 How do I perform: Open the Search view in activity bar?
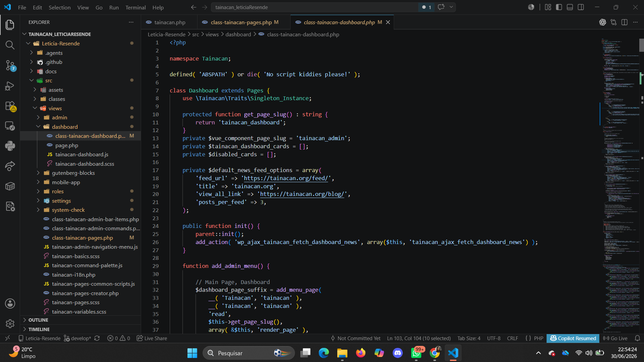coord(10,45)
